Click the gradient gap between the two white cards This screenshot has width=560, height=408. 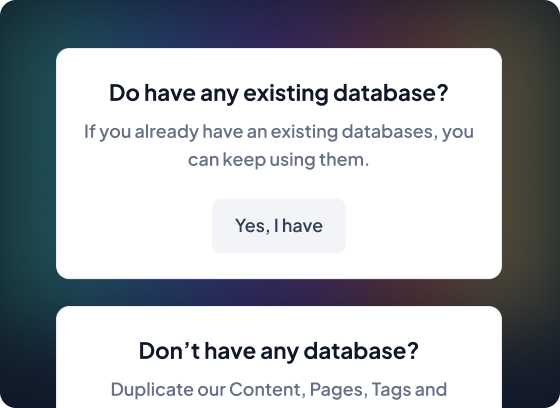tap(279, 292)
